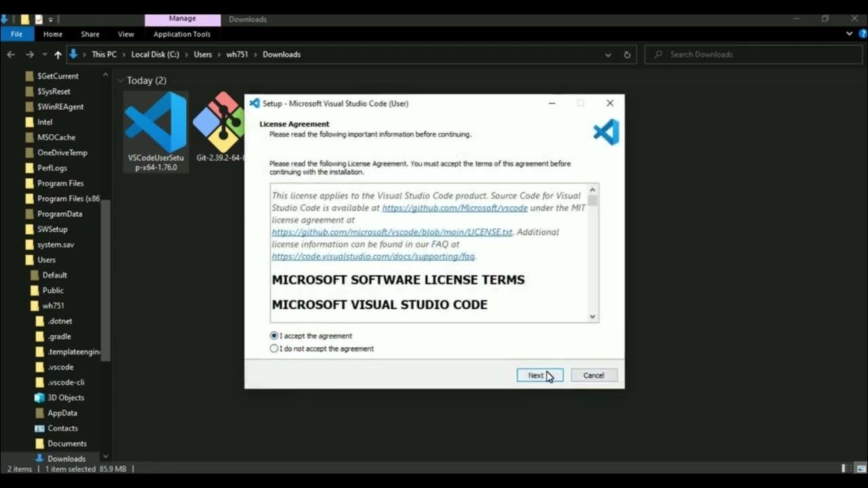Click 'This PC' in address breadcrumb
868x488 pixels.
(104, 54)
